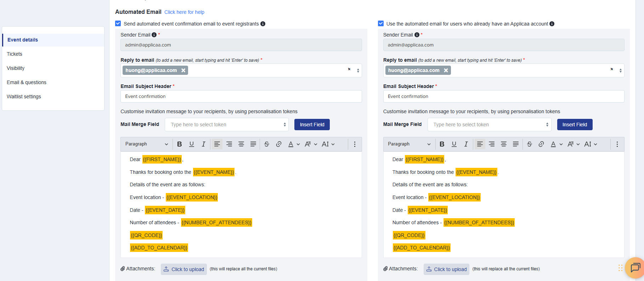The image size is (644, 281).
Task: Click info icon beside left Sender Email
Action: pos(154,35)
